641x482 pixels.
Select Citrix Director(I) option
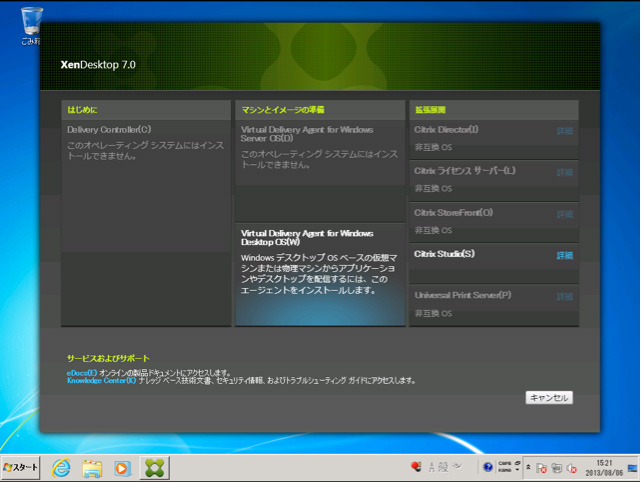pyautogui.click(x=446, y=130)
